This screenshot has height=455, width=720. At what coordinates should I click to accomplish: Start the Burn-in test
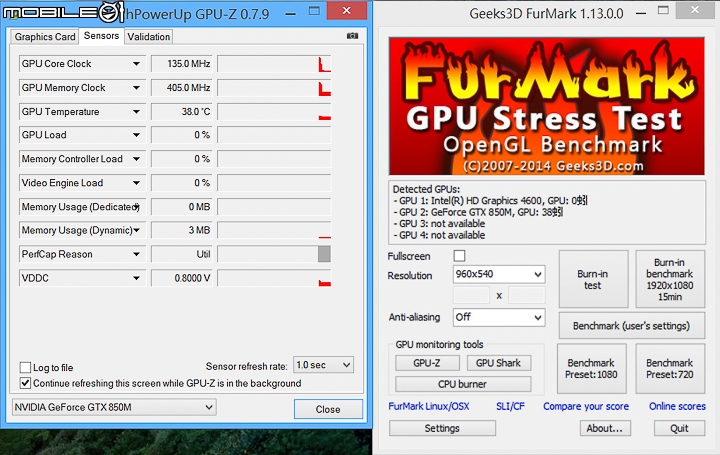(593, 279)
